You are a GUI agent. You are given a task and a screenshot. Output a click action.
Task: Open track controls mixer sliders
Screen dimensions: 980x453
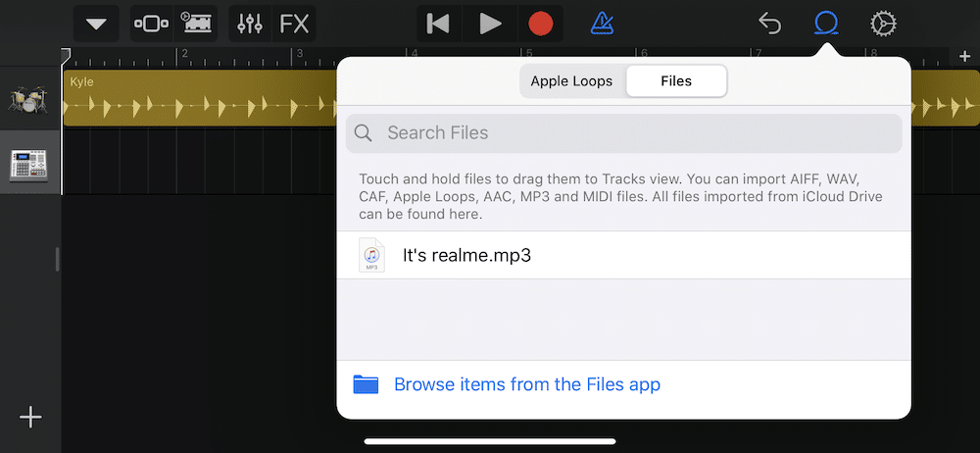click(x=250, y=24)
